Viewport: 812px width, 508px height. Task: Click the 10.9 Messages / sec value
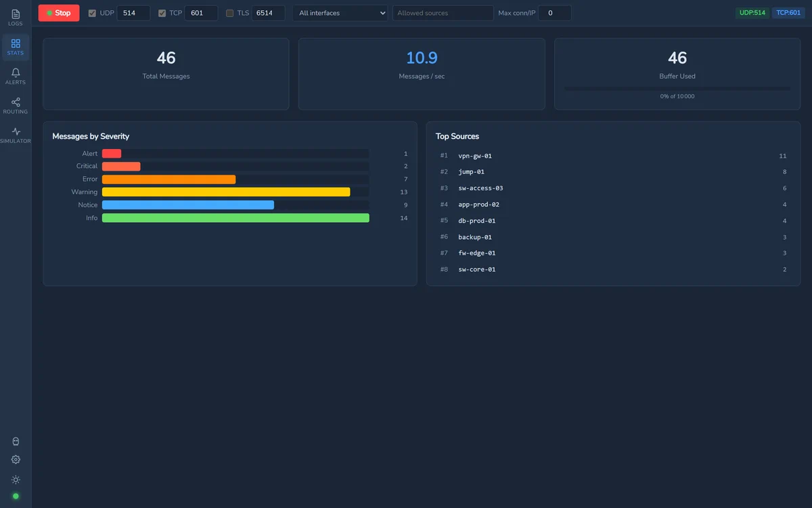(x=422, y=58)
